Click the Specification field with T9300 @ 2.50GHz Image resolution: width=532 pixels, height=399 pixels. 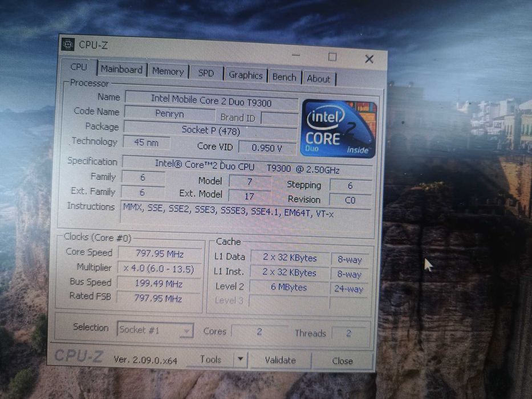pos(247,166)
